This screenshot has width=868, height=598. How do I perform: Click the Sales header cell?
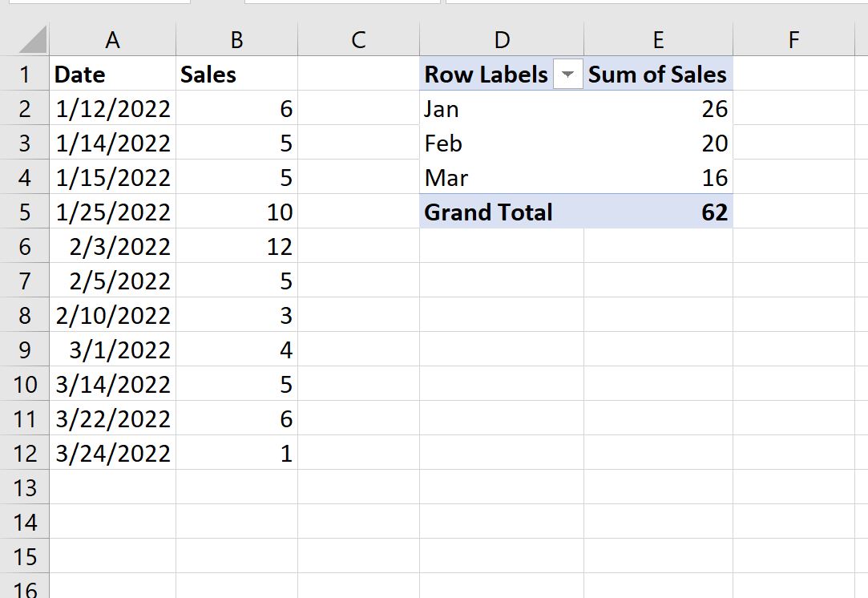point(236,75)
